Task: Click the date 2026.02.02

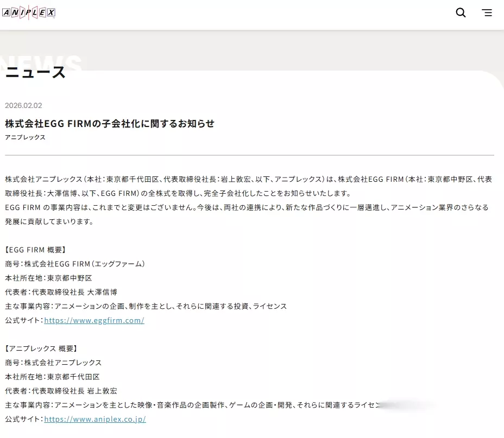Action: pyautogui.click(x=23, y=105)
